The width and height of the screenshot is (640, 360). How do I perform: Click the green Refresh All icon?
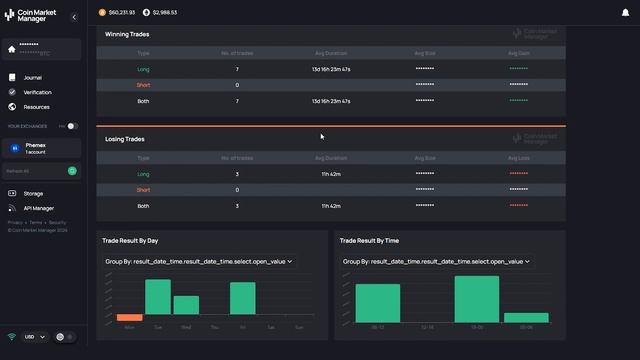pyautogui.click(x=72, y=171)
